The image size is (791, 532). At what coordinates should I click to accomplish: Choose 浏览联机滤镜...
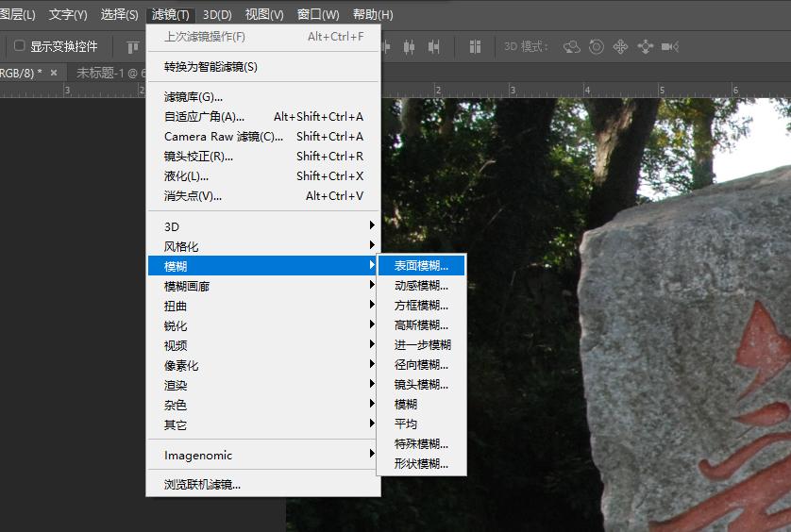[x=263, y=484]
